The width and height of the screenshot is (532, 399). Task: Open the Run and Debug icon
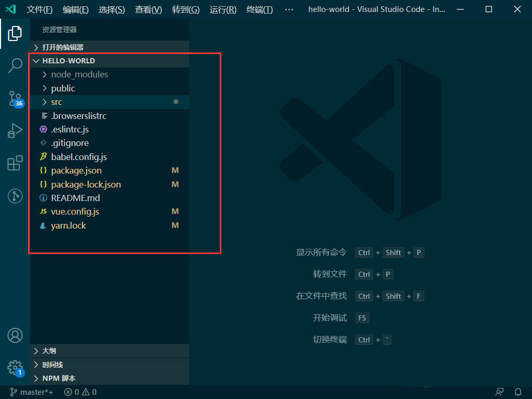[x=15, y=131]
